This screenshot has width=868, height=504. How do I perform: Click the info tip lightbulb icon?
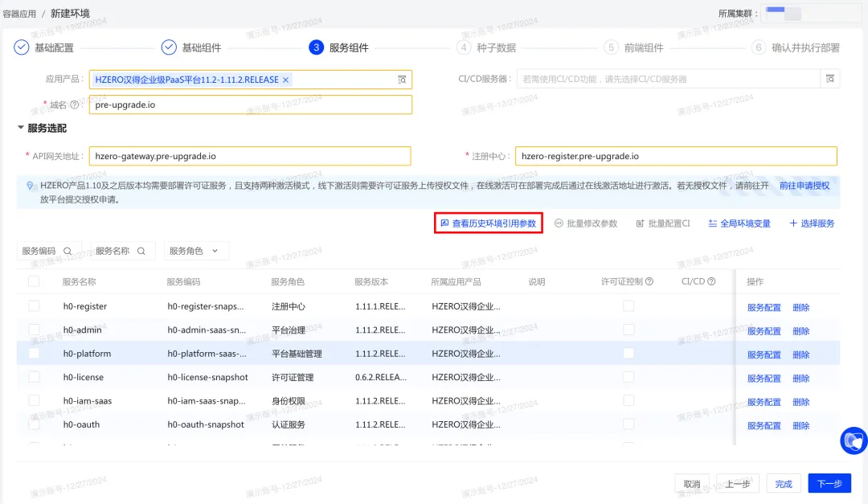click(30, 186)
